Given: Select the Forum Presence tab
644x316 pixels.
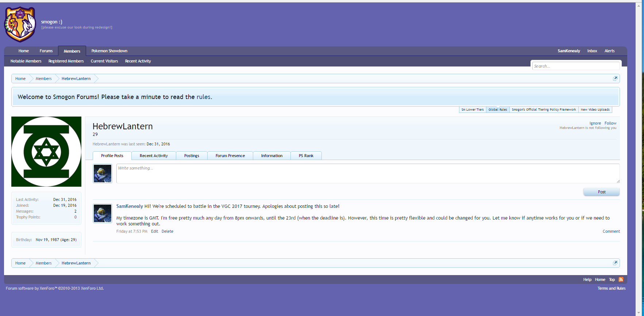Looking at the screenshot, I should pyautogui.click(x=230, y=156).
